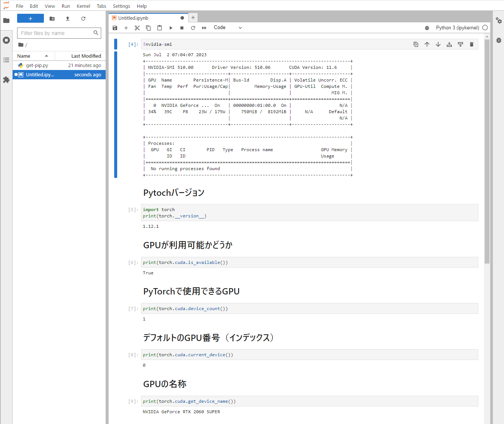Insert a cell below with plus icon

[126, 28]
